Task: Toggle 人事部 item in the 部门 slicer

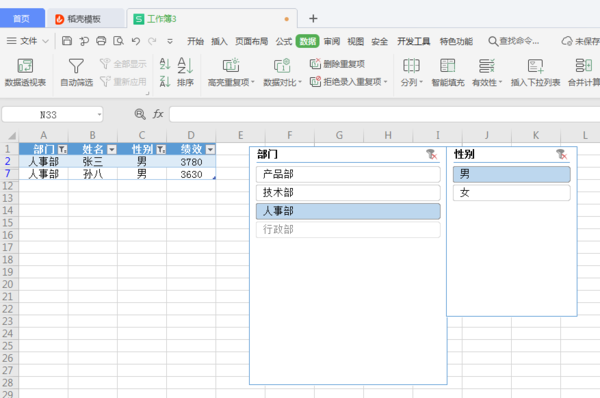Action: pyautogui.click(x=348, y=211)
